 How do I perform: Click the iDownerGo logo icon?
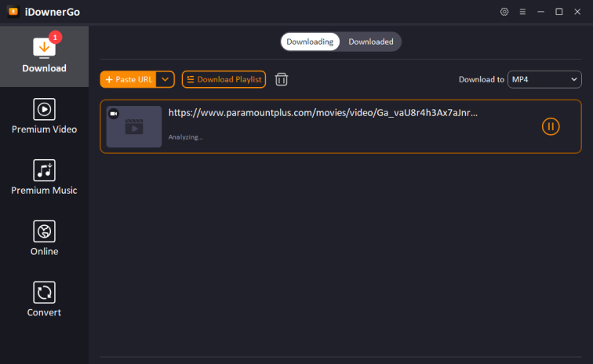(x=13, y=12)
